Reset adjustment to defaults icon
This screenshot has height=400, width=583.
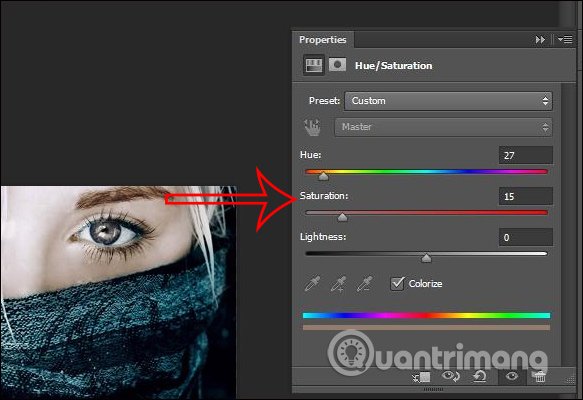(x=480, y=377)
